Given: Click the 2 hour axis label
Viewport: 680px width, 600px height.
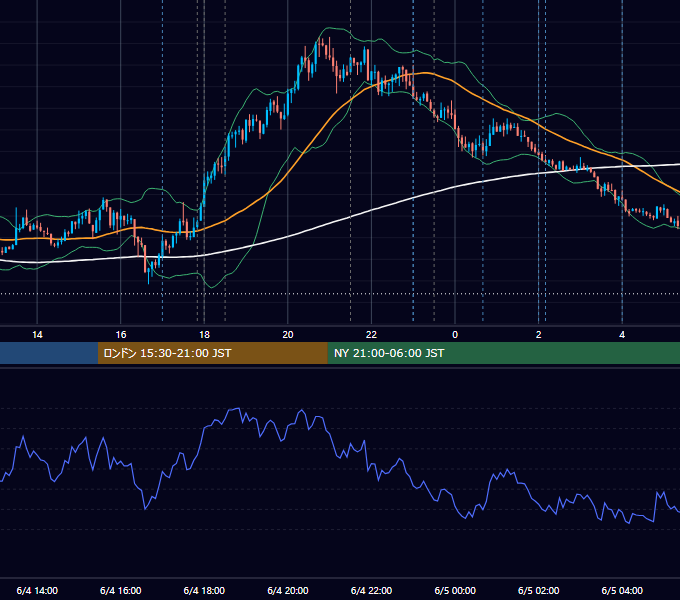Looking at the screenshot, I should click(539, 335).
